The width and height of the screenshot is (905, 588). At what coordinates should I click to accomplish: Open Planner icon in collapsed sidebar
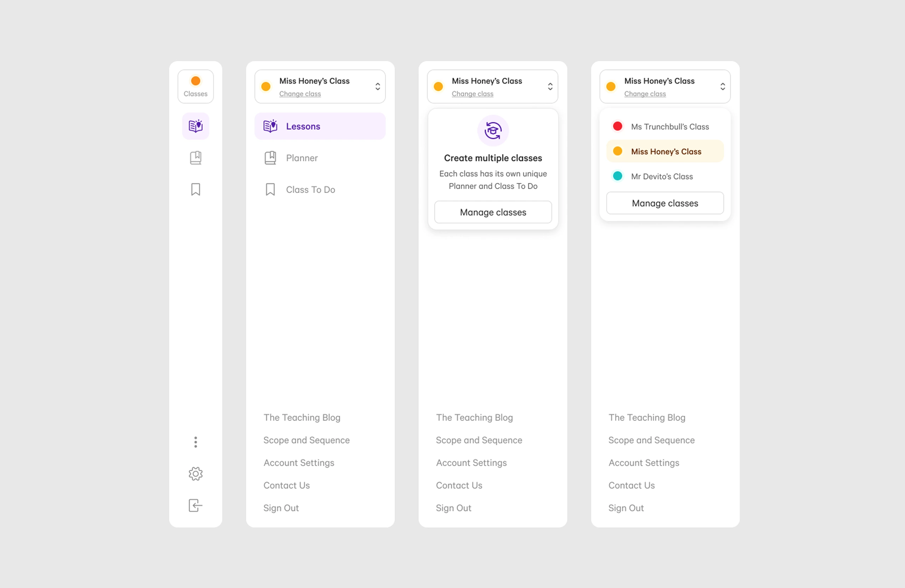[x=195, y=158]
